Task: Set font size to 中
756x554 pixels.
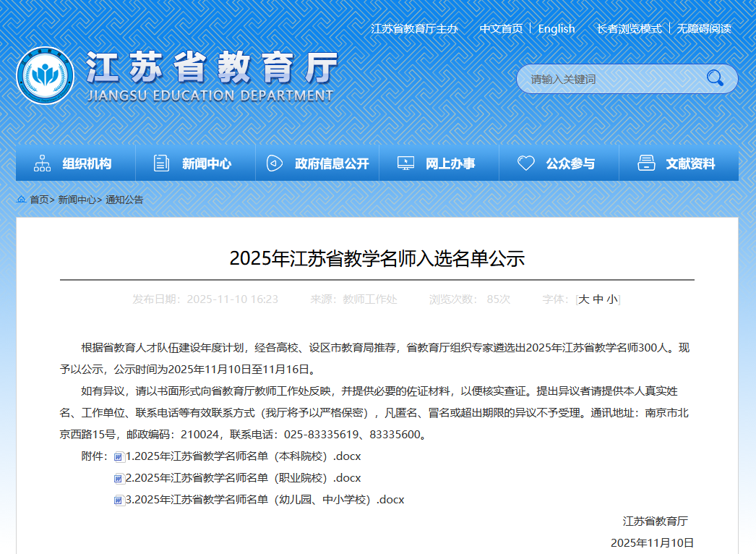Action: (x=598, y=299)
